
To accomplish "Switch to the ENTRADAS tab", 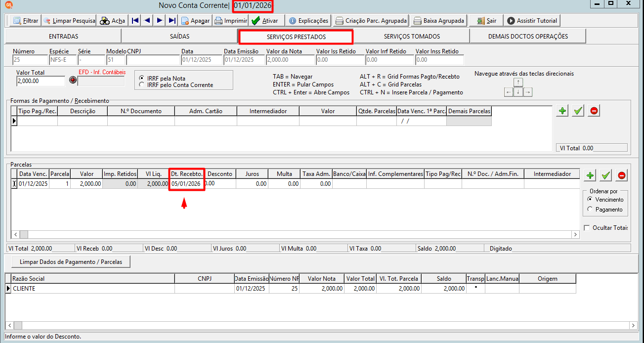I will 63,37.
